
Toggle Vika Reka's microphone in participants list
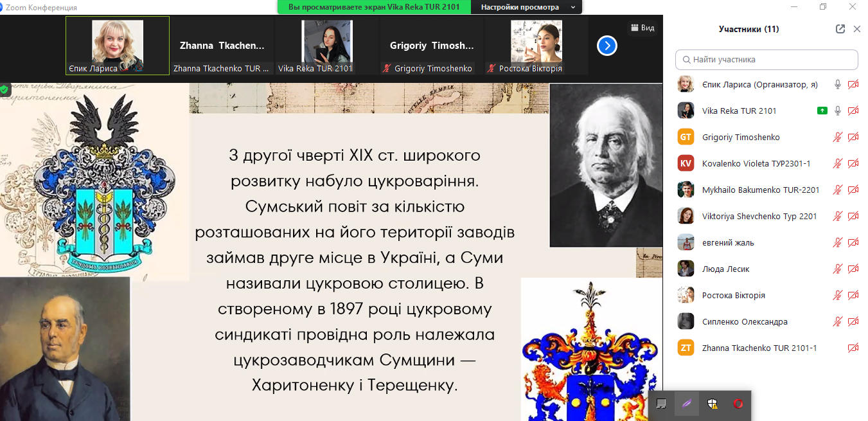coord(837,111)
